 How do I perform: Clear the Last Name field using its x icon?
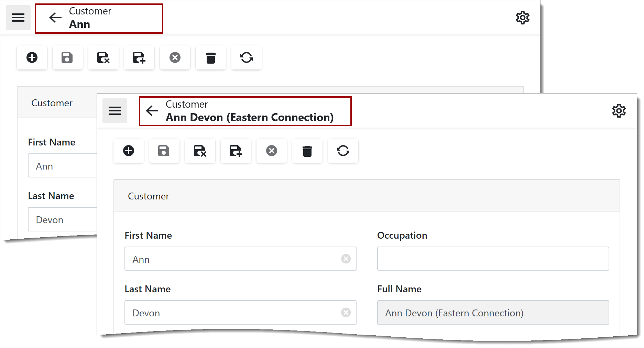click(x=346, y=312)
